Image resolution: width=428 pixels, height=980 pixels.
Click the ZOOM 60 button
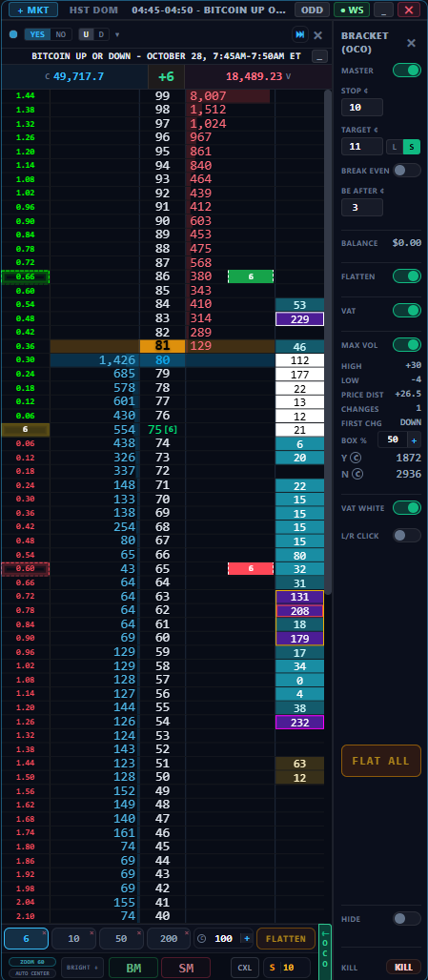coord(31,962)
